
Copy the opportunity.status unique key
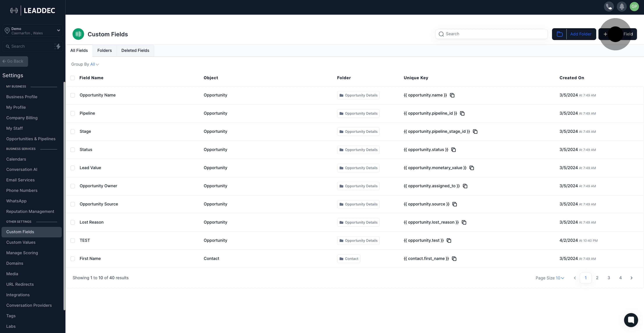coord(453,150)
